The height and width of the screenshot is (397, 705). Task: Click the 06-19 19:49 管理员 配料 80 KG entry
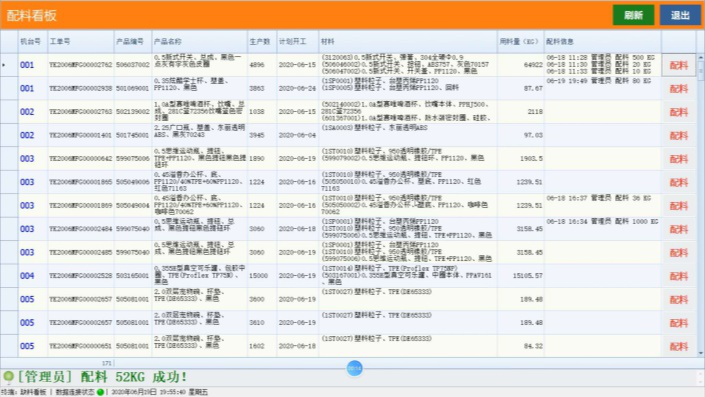(x=598, y=81)
